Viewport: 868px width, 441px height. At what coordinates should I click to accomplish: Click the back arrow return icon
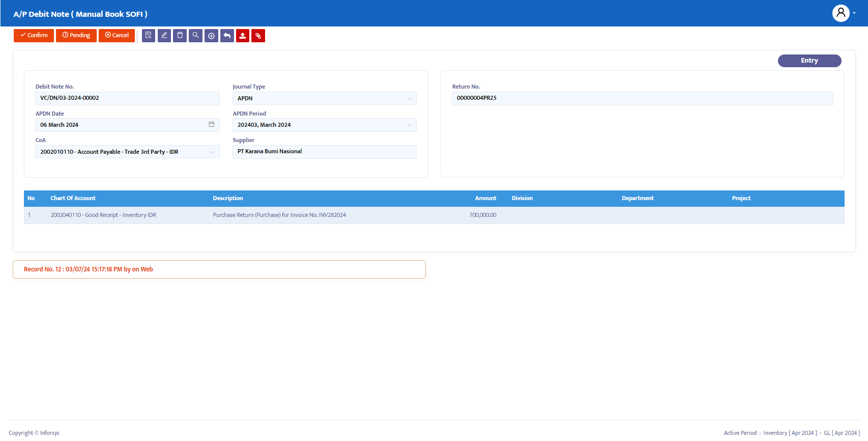(227, 36)
